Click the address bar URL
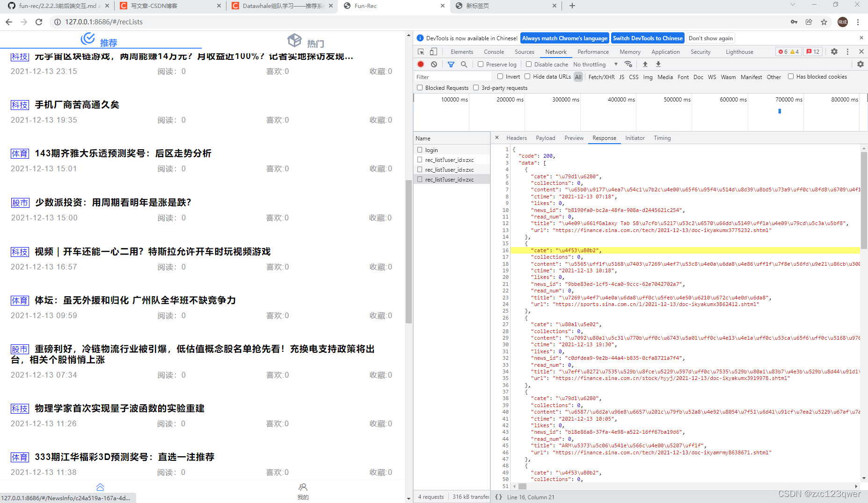The height and width of the screenshot is (503, 868). coord(104,22)
